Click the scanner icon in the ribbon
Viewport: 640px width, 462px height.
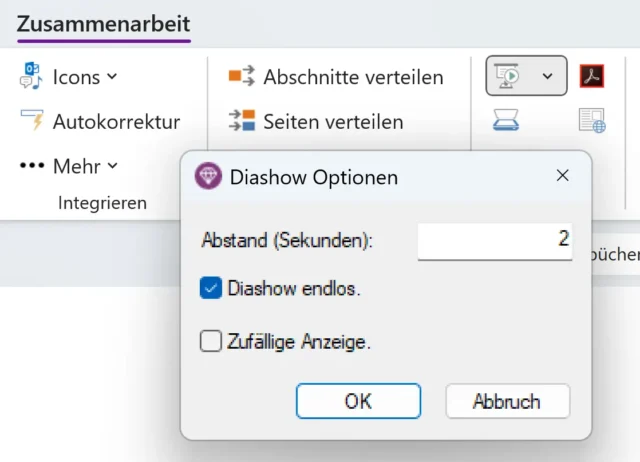click(x=505, y=121)
